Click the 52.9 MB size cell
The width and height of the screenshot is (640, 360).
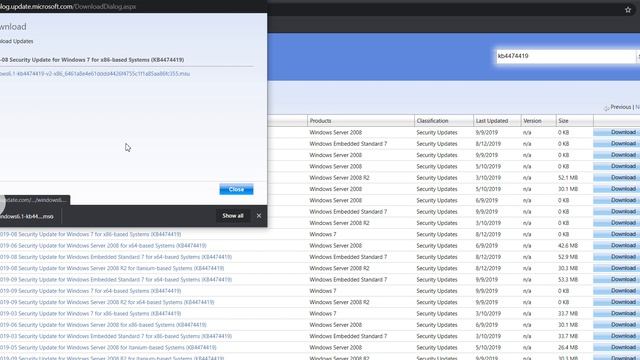click(568, 257)
